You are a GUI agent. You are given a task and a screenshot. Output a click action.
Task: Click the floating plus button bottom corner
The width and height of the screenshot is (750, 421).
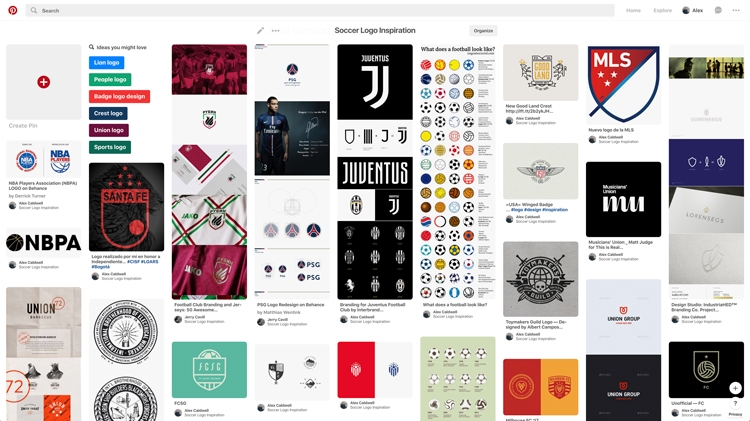coord(735,388)
